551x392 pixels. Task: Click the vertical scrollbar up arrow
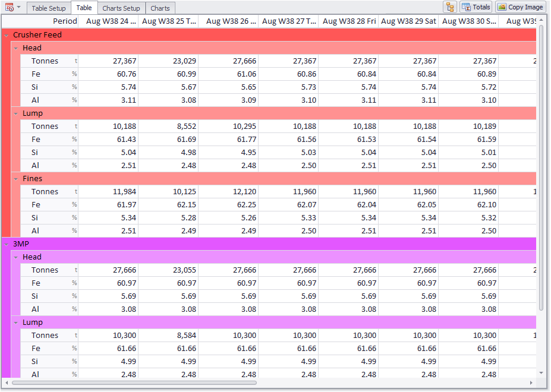click(x=541, y=20)
